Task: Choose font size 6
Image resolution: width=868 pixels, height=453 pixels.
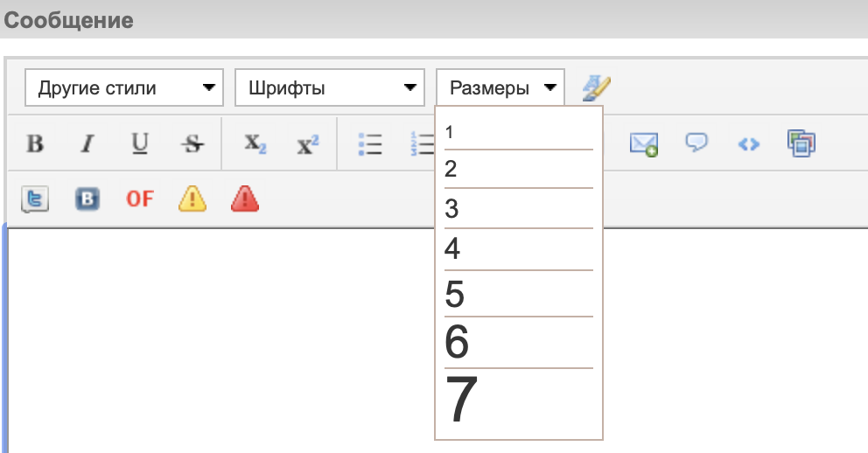Action: tap(519, 343)
